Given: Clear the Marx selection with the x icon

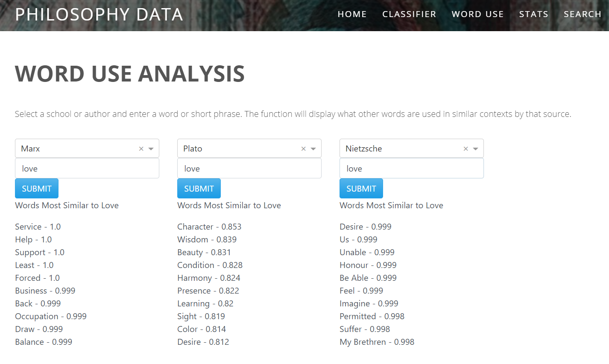Looking at the screenshot, I should click(141, 149).
